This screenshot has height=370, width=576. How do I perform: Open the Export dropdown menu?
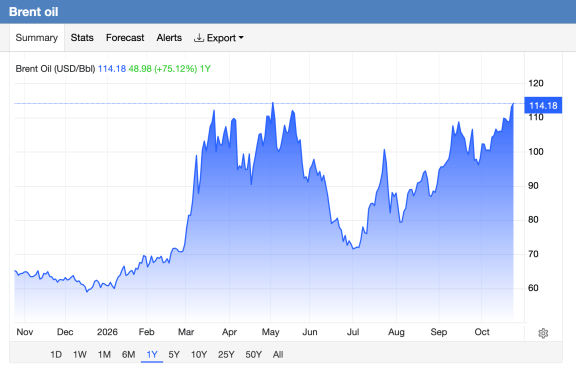pos(219,38)
